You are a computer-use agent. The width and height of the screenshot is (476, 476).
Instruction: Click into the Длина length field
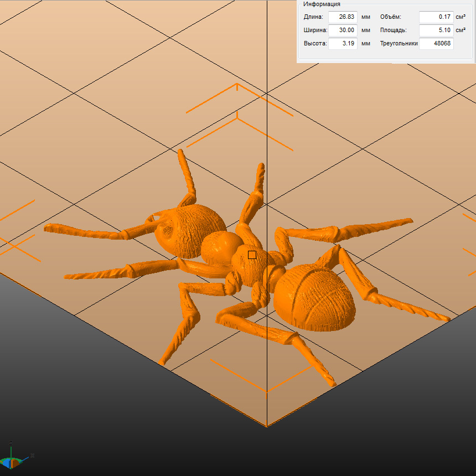(343, 17)
